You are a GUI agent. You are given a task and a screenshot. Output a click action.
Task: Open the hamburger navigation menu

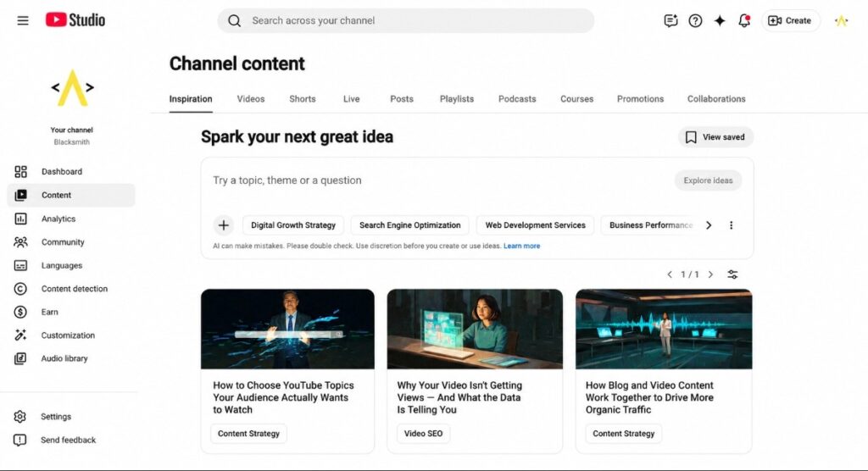(x=23, y=20)
